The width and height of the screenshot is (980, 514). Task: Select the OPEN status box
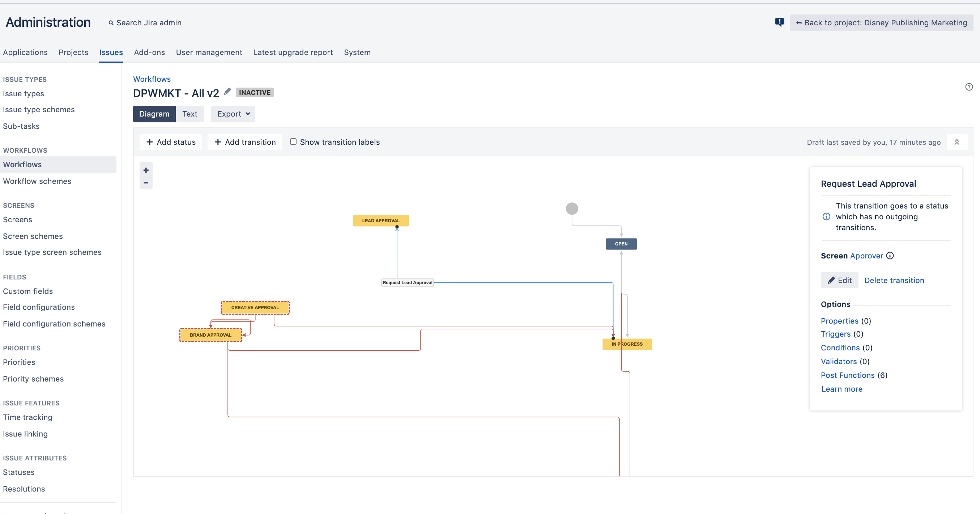(621, 244)
